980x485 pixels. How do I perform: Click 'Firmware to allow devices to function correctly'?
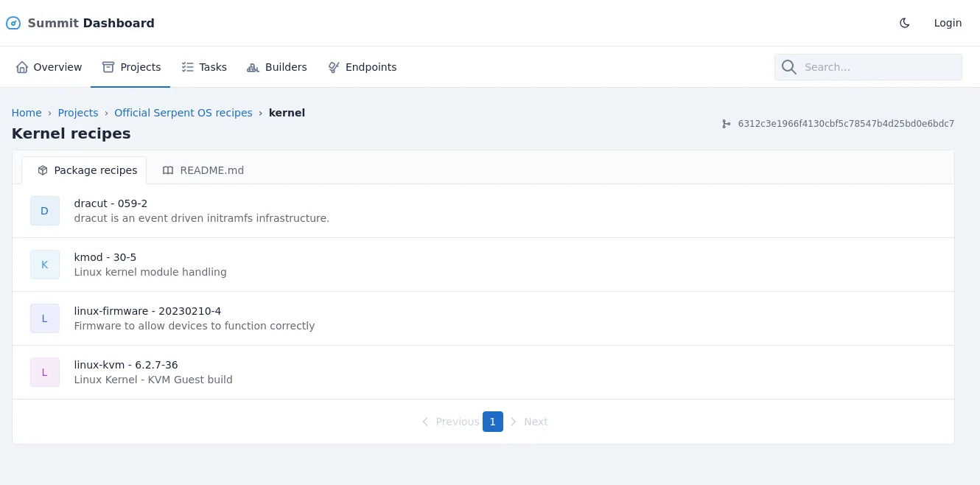pos(195,326)
